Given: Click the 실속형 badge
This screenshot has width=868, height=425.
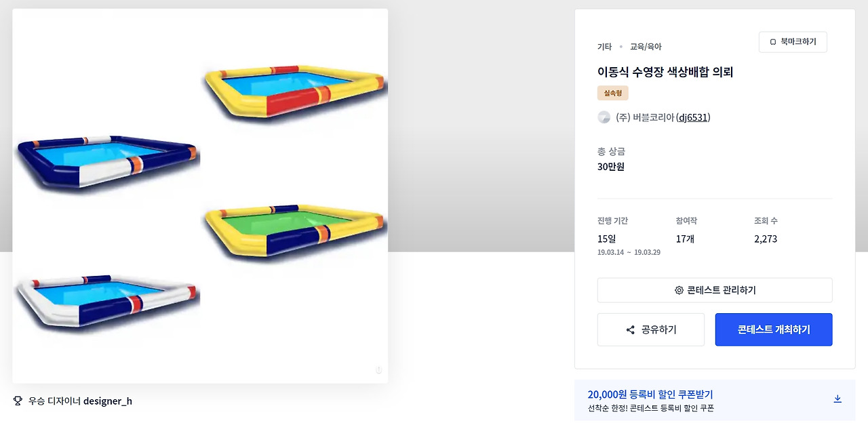Looking at the screenshot, I should (x=612, y=93).
